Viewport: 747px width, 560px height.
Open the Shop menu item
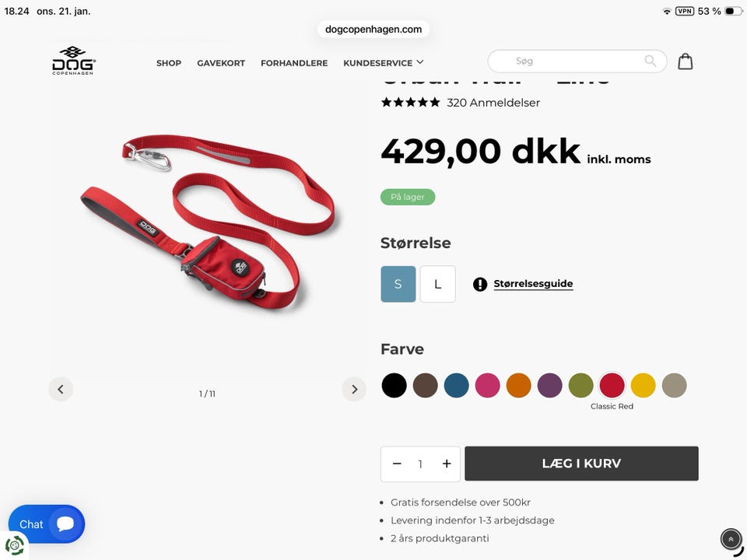pyautogui.click(x=169, y=63)
